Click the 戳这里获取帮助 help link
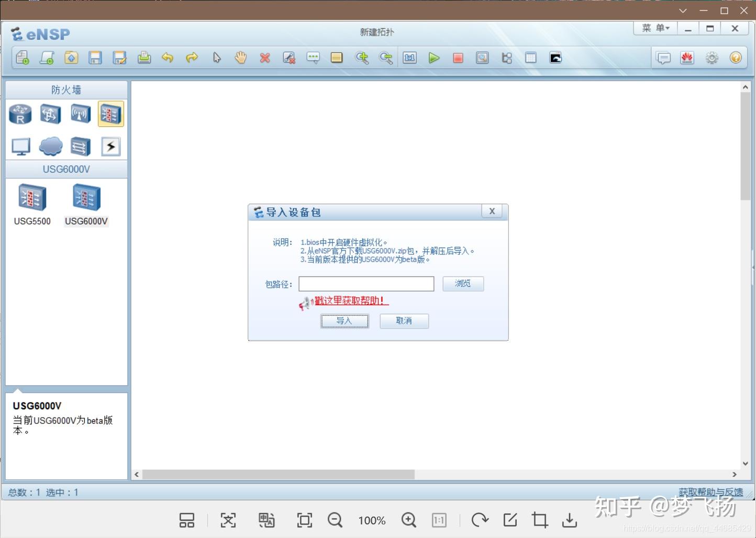This screenshot has width=756, height=538. tap(350, 301)
